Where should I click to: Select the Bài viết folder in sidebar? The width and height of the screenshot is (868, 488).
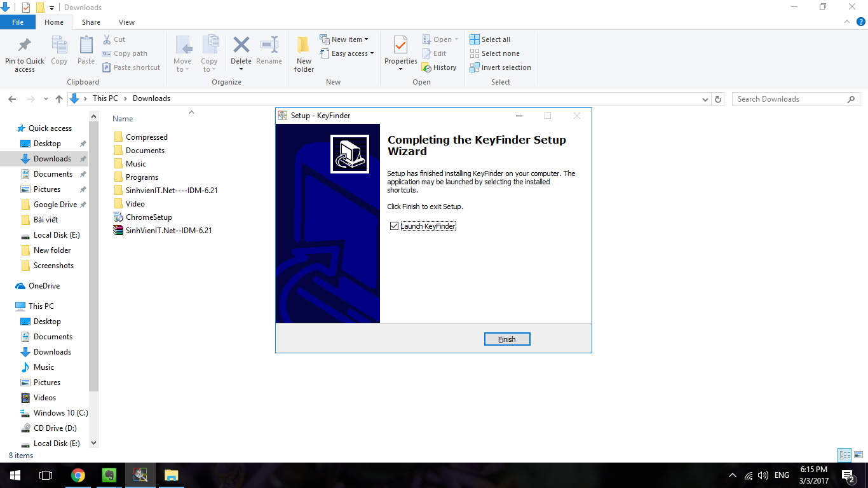coord(39,220)
